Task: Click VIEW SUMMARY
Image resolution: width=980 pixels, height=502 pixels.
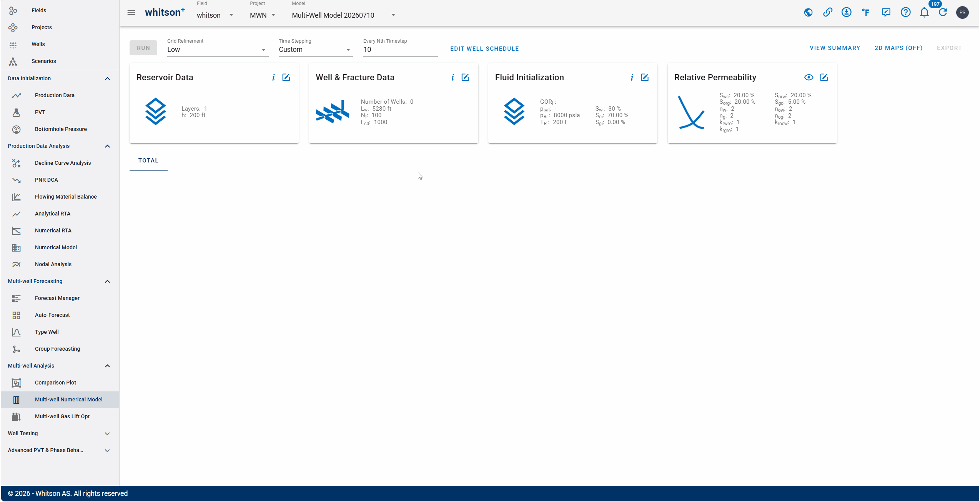Action: pos(835,48)
